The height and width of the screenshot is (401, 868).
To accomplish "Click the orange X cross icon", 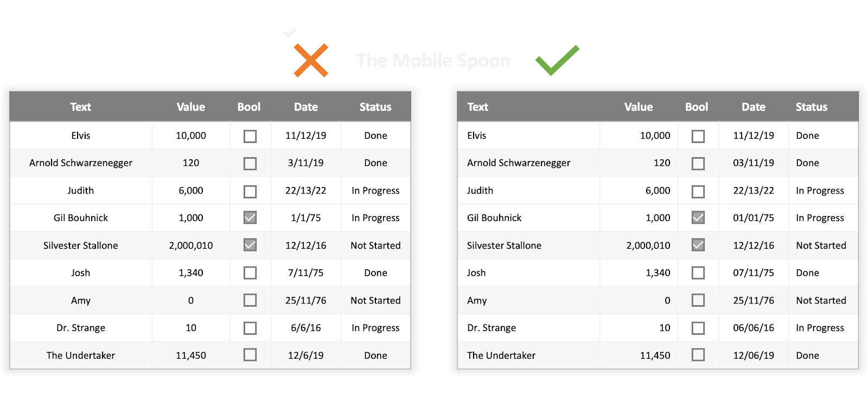I will click(311, 60).
